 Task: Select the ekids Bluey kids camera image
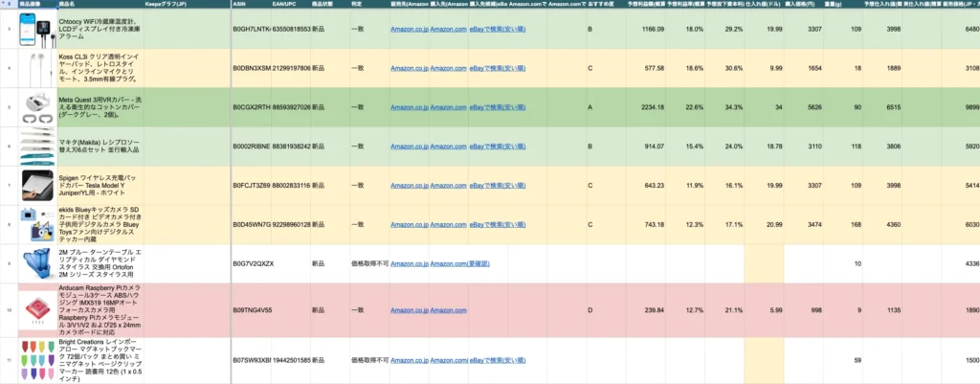pos(38,224)
